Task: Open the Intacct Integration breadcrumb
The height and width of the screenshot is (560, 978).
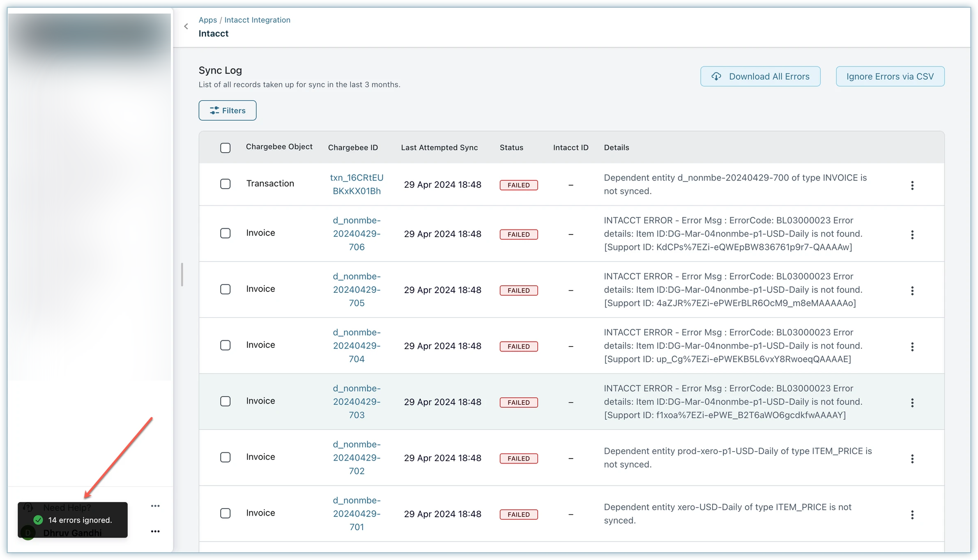Action: pyautogui.click(x=257, y=20)
